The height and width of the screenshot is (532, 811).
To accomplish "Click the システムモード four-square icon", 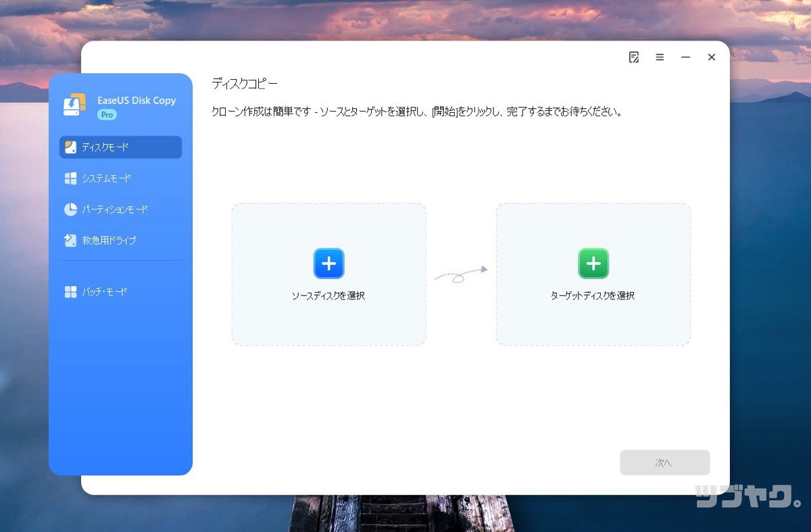I will click(70, 178).
